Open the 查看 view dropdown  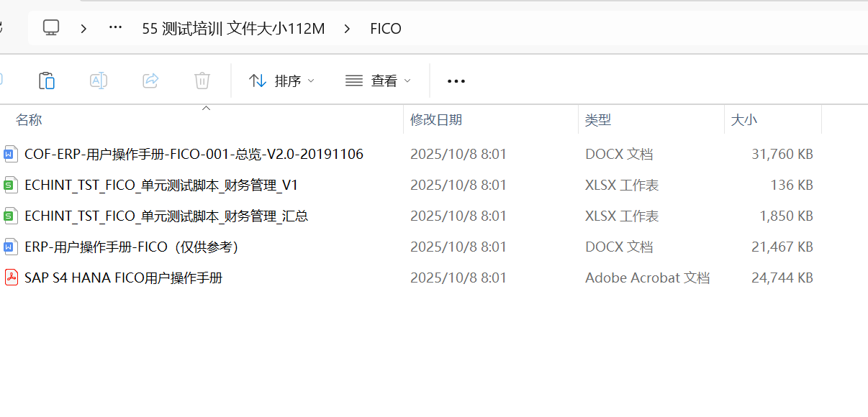[378, 81]
